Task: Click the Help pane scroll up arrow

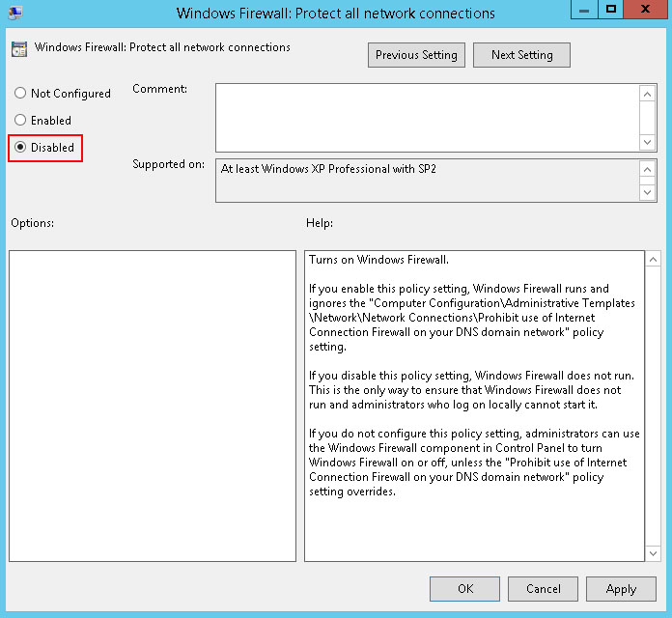Action: [653, 261]
